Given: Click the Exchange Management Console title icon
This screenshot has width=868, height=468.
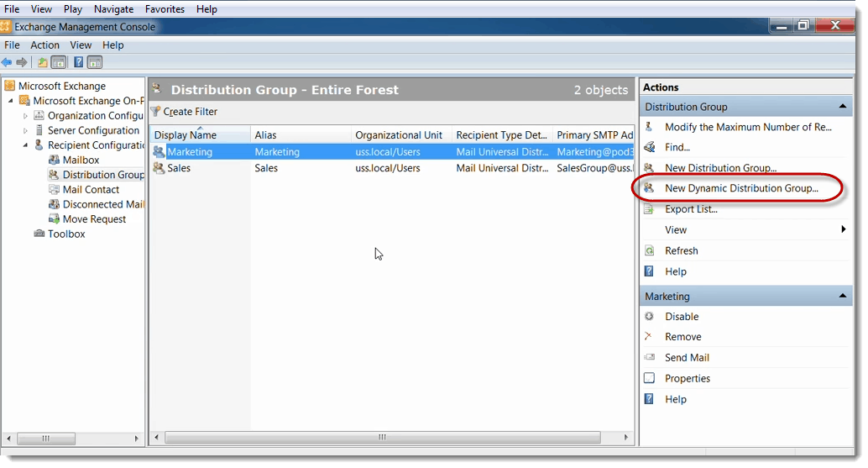Looking at the screenshot, I should pos(5,27).
